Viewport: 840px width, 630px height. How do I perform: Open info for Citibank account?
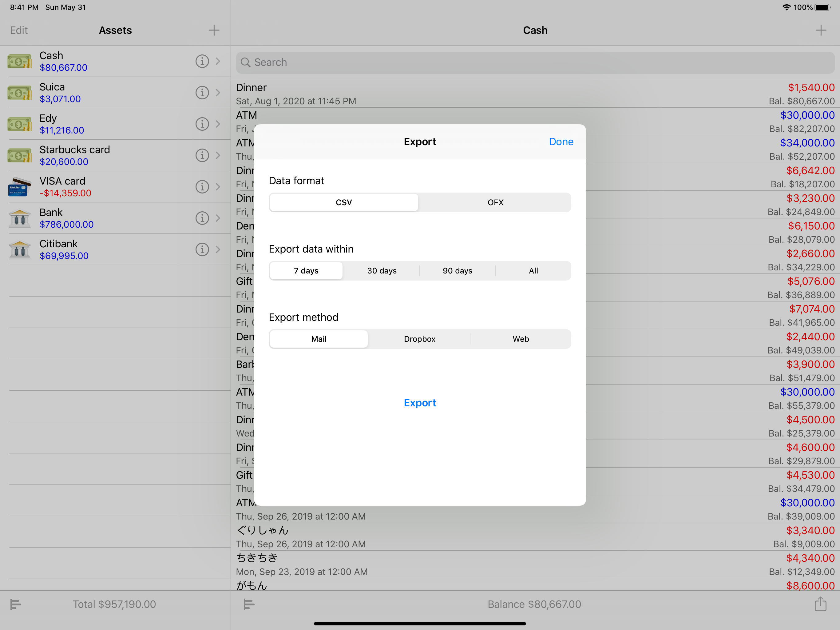coord(202,250)
